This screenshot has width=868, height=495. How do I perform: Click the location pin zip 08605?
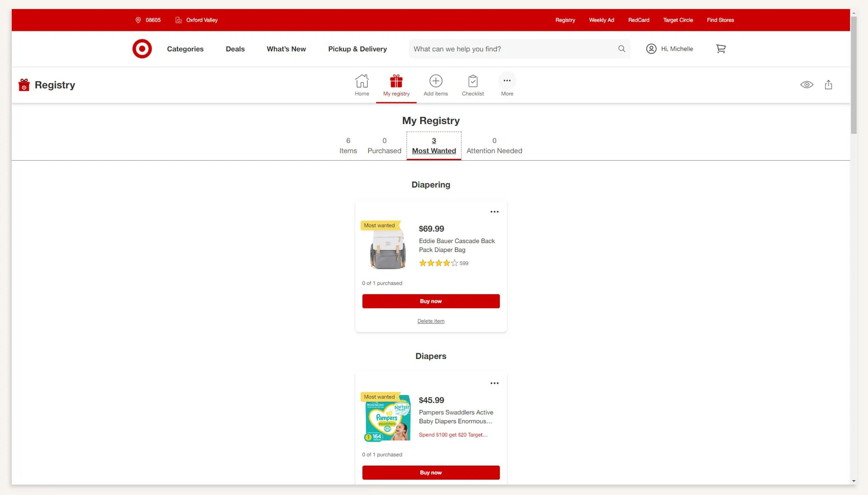[x=148, y=20]
